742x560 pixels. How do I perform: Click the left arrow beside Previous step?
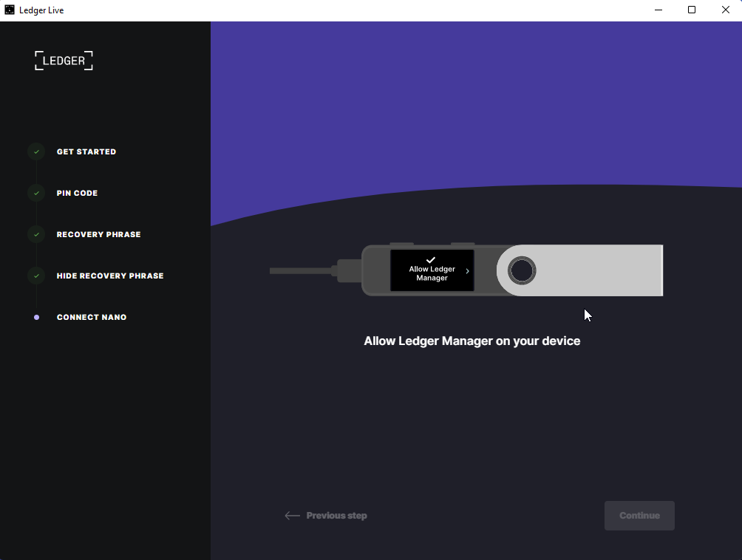292,516
